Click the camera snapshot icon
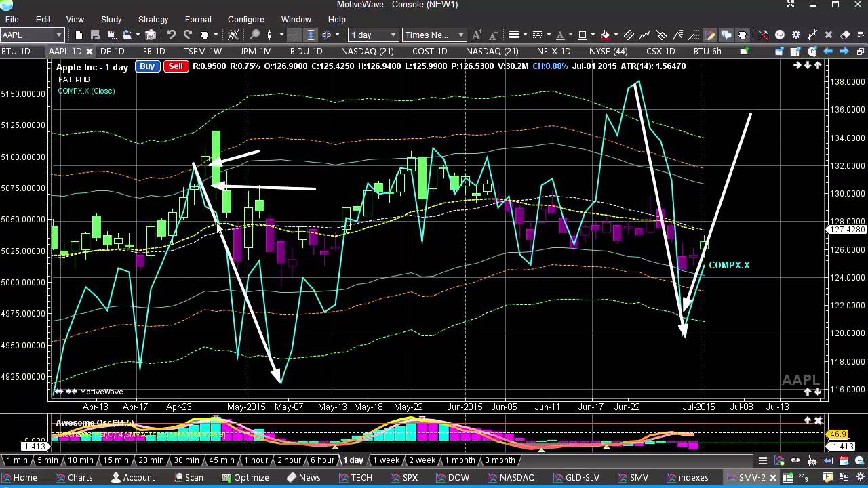 click(x=151, y=35)
